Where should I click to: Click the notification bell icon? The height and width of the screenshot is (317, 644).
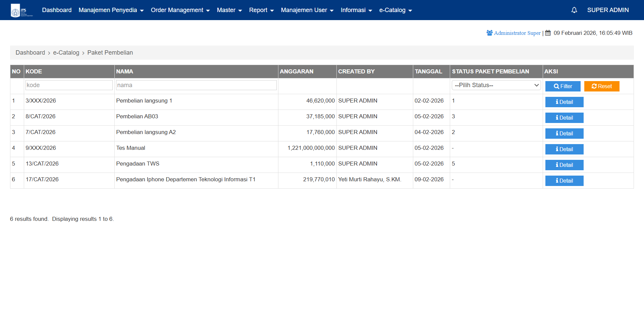pyautogui.click(x=574, y=10)
